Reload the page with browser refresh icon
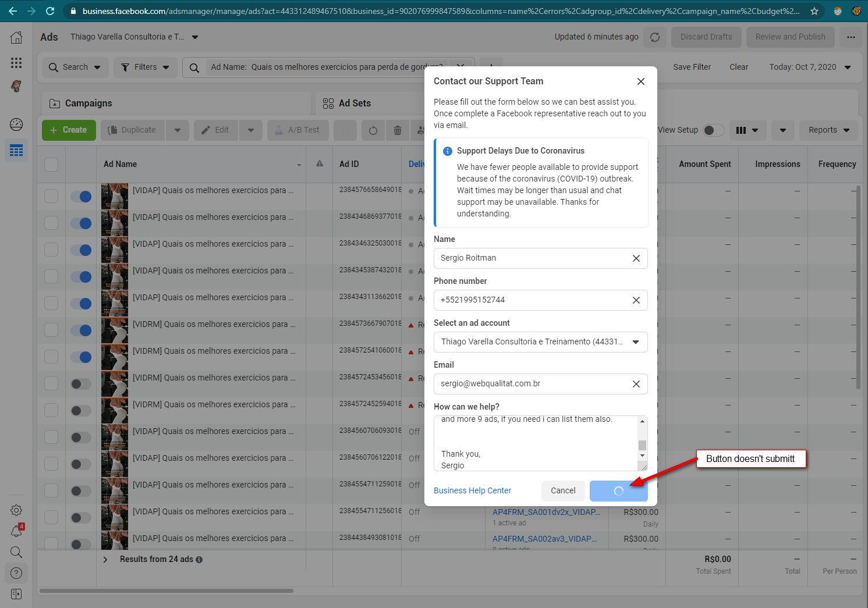Image resolution: width=868 pixels, height=608 pixels. click(x=50, y=11)
